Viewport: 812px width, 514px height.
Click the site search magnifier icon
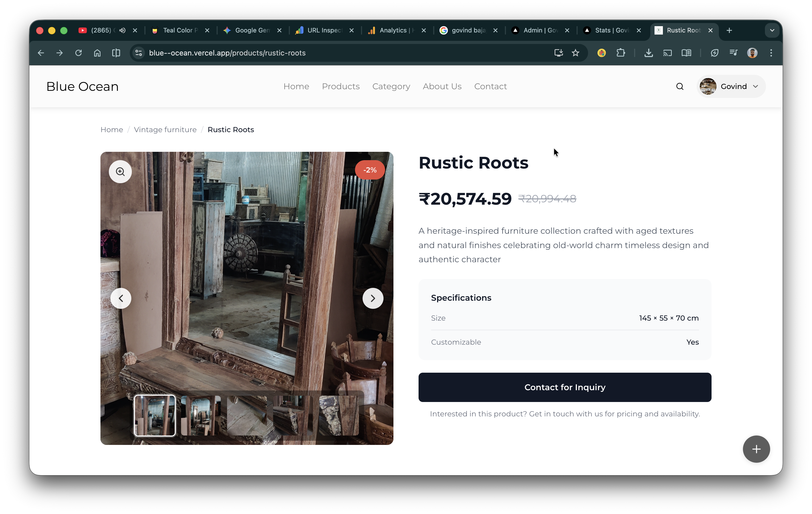tap(679, 86)
